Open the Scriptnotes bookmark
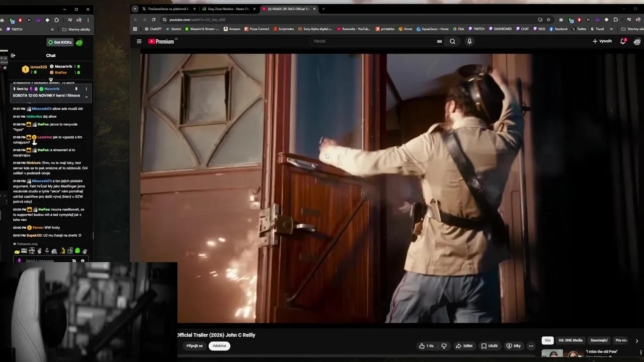 click(x=283, y=29)
